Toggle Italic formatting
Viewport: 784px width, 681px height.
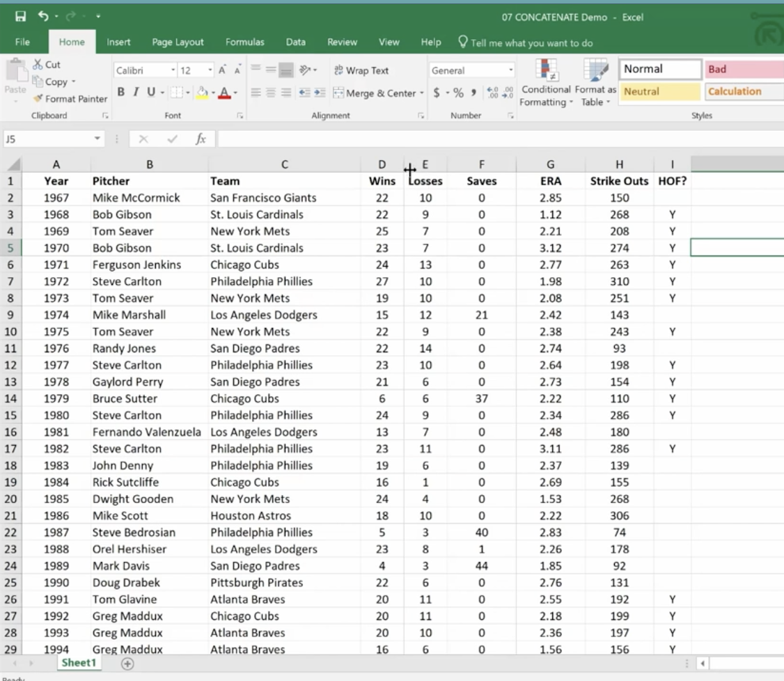136,93
